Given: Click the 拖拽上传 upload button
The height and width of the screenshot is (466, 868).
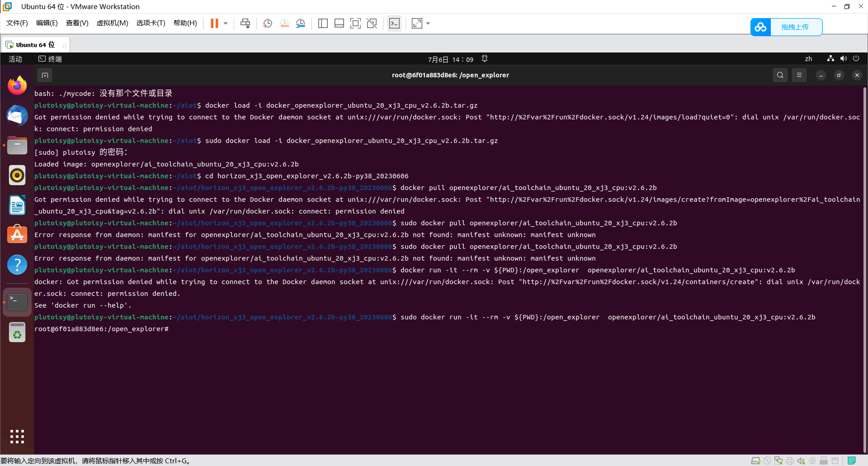Looking at the screenshot, I should coord(795,27).
